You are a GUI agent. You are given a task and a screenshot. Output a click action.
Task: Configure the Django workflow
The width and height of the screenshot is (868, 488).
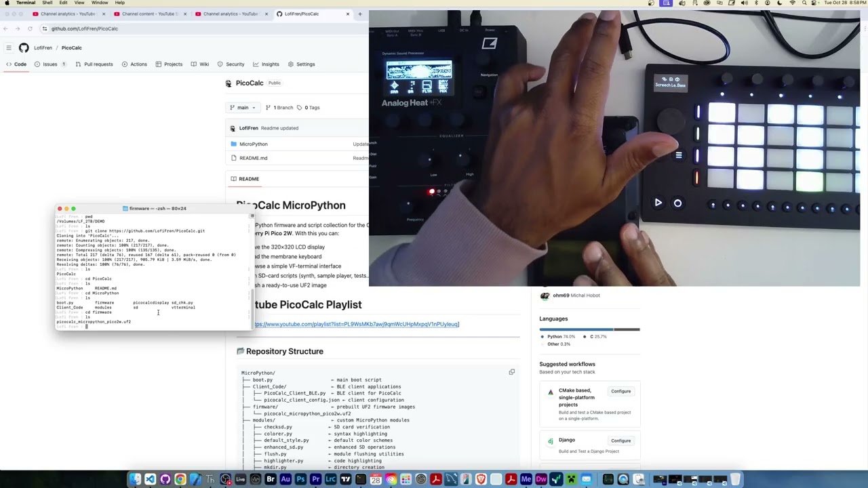pos(620,441)
